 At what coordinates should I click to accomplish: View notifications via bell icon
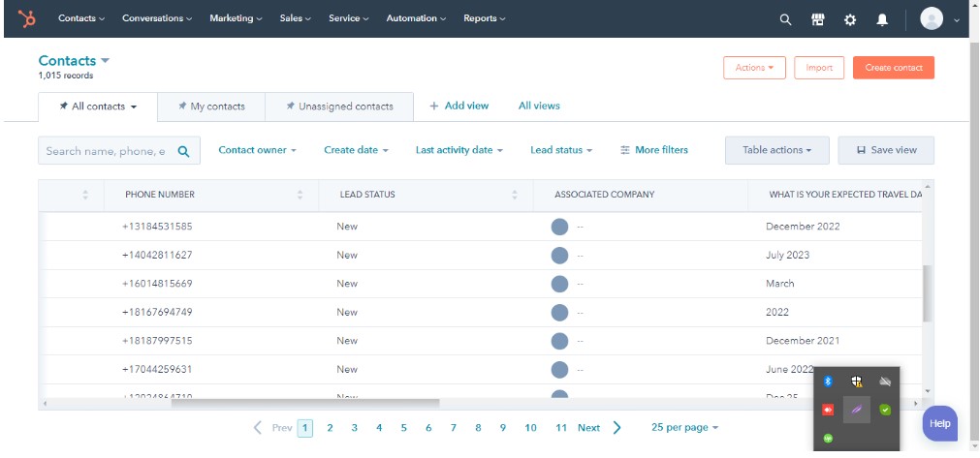click(882, 18)
